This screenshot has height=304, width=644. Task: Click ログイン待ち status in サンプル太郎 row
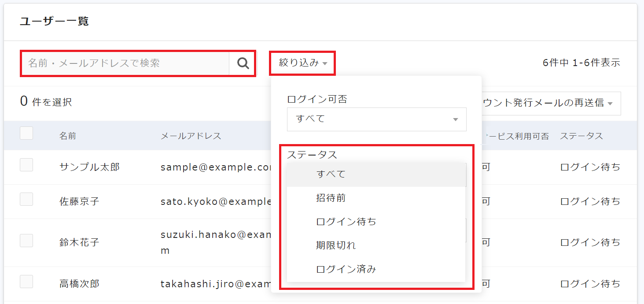590,167
